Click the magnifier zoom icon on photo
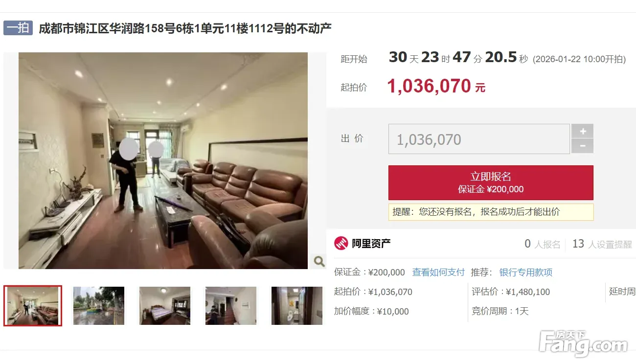 tap(319, 261)
